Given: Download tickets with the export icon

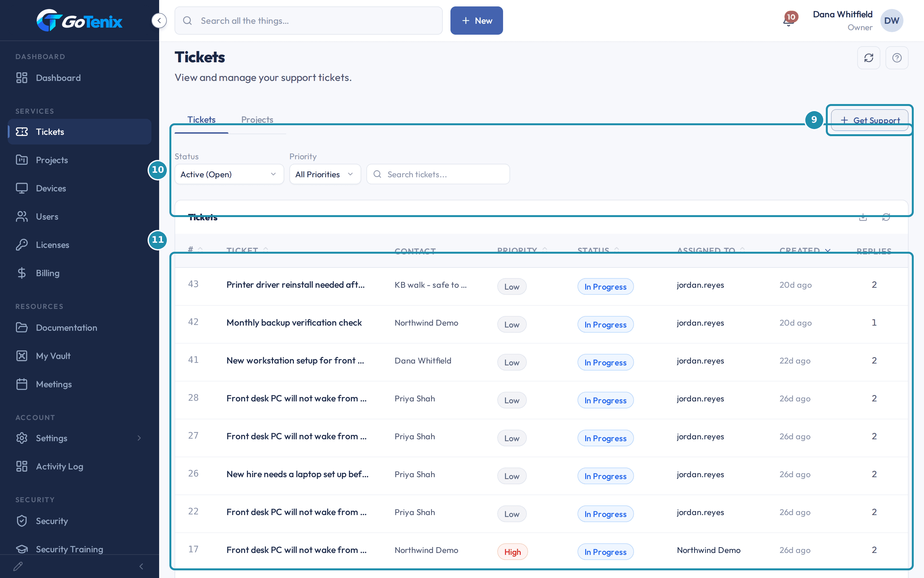Looking at the screenshot, I should 863,217.
